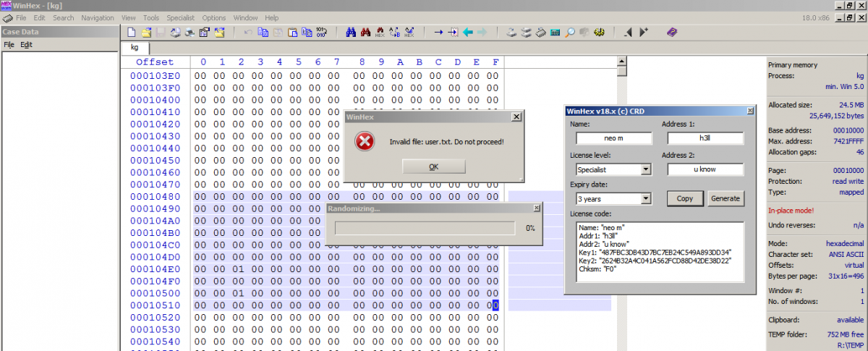Select the kg tab
Viewport: 868px width, 351px height.
tap(135, 48)
